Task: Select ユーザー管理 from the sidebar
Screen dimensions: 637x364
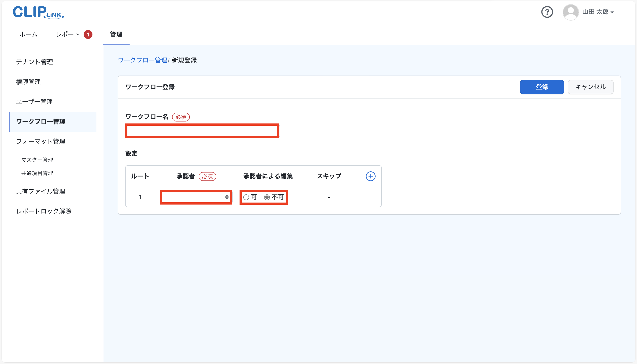Action: [x=34, y=102]
